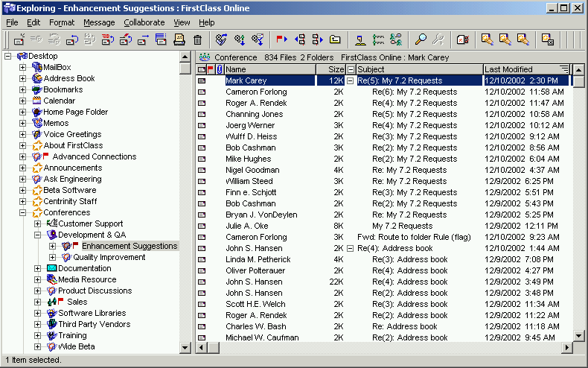Screen dimensions: 588x368
Task: Sort by the Size column header
Action: pos(330,69)
